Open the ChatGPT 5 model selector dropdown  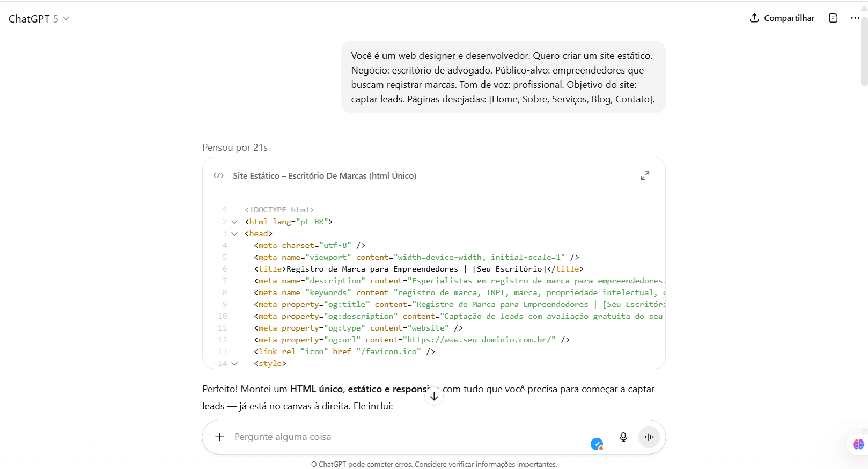pyautogui.click(x=39, y=19)
